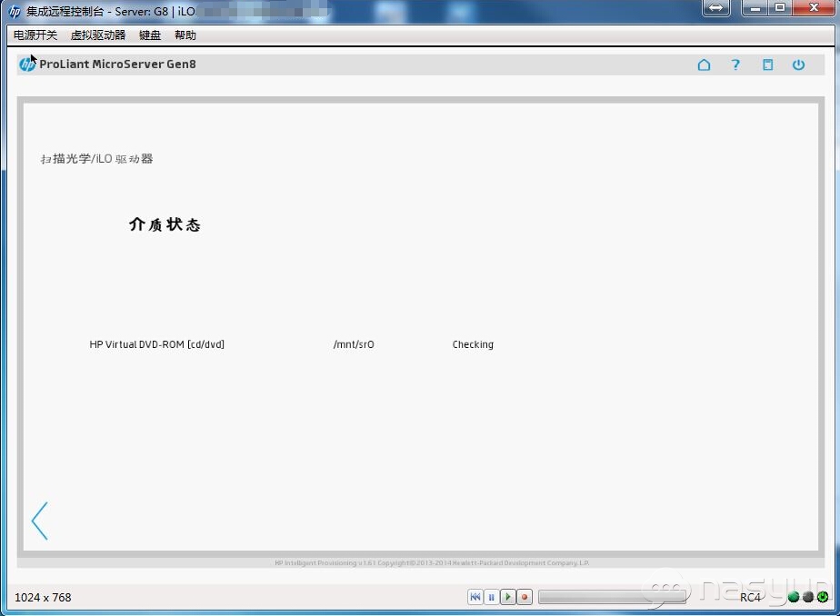The image size is (840, 616).
Task: Click the double-arrow resize button in the title bar
Action: [716, 8]
